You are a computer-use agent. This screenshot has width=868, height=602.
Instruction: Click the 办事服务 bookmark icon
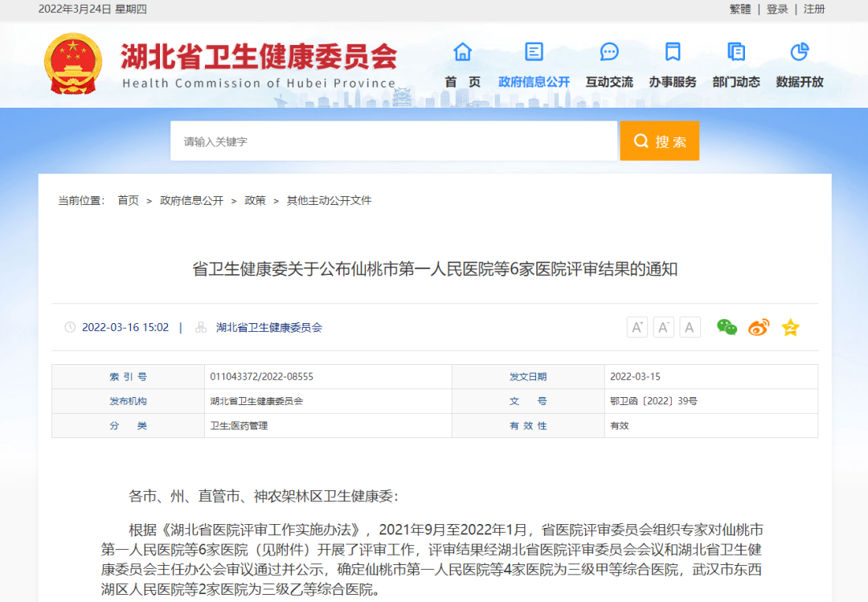pyautogui.click(x=673, y=52)
